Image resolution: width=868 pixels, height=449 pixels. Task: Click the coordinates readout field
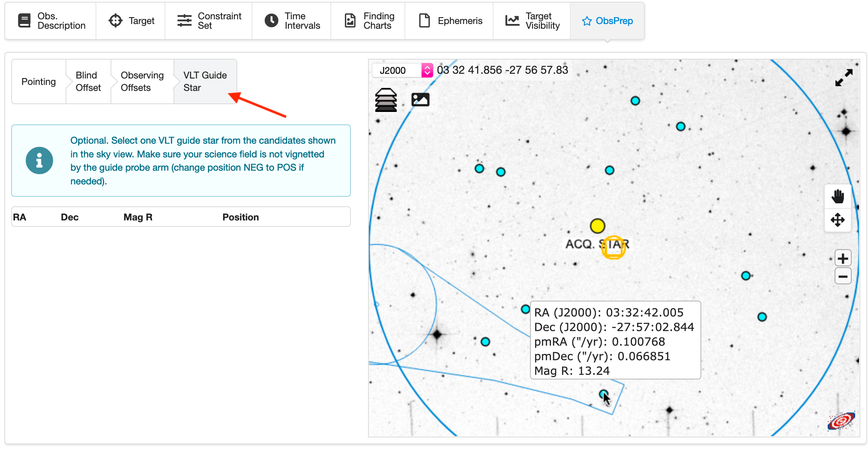(x=503, y=70)
